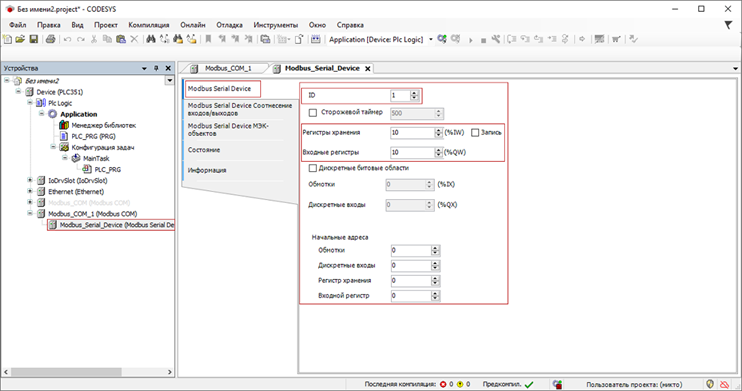
Task: Switch to the Modbus_COM_1 tab
Action: 228,69
